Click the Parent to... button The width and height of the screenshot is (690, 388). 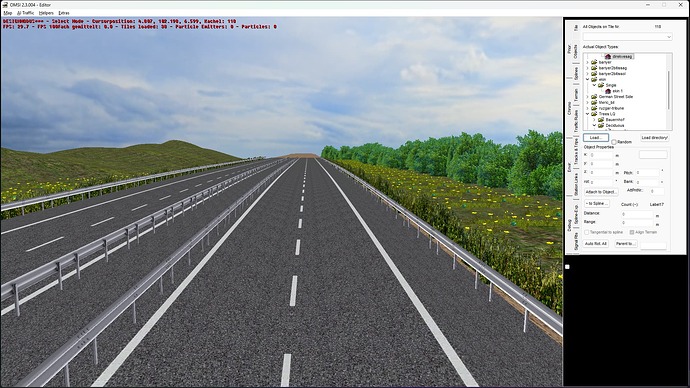point(626,243)
